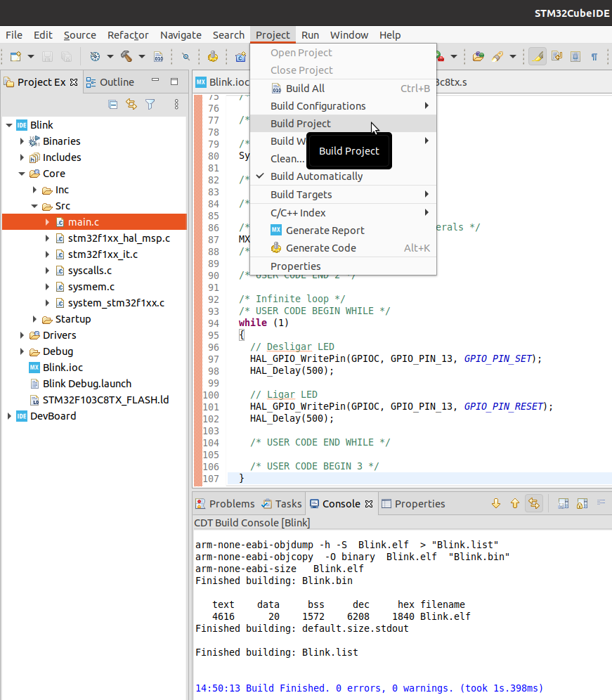Expand the Drivers folder
Image resolution: width=612 pixels, height=700 pixels.
coord(21,335)
